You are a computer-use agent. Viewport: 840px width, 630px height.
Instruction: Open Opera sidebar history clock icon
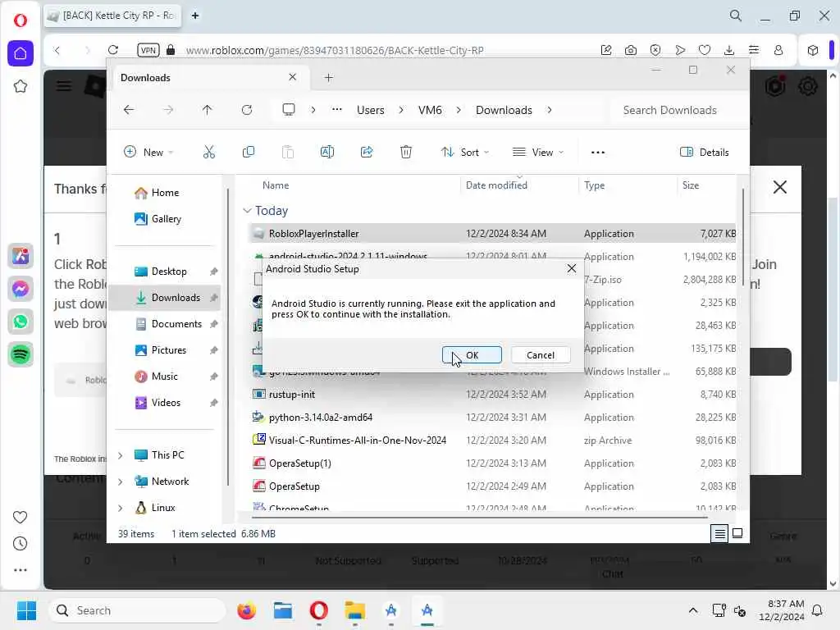tap(20, 543)
